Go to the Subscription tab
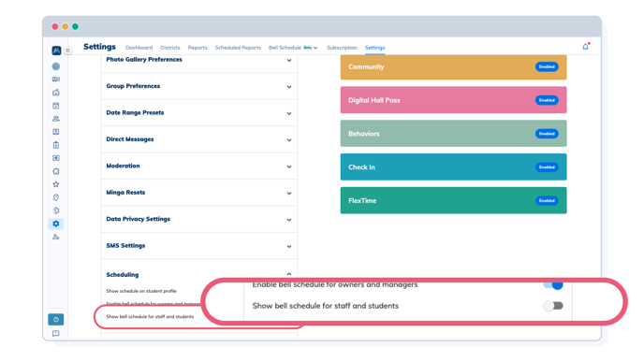 click(x=342, y=48)
